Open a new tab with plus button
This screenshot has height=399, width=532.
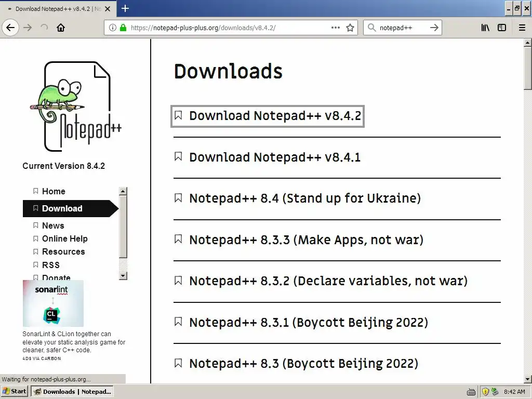coord(125,8)
